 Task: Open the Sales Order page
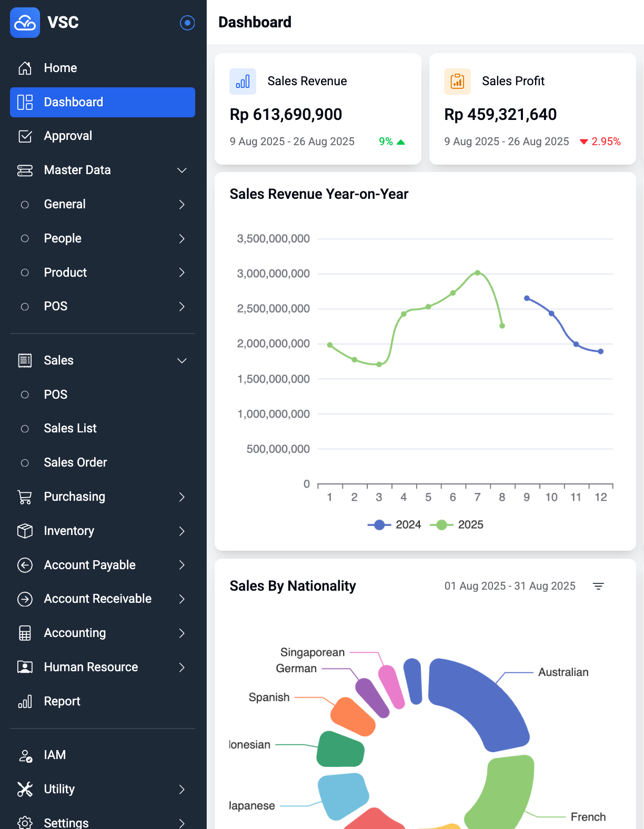(103, 462)
